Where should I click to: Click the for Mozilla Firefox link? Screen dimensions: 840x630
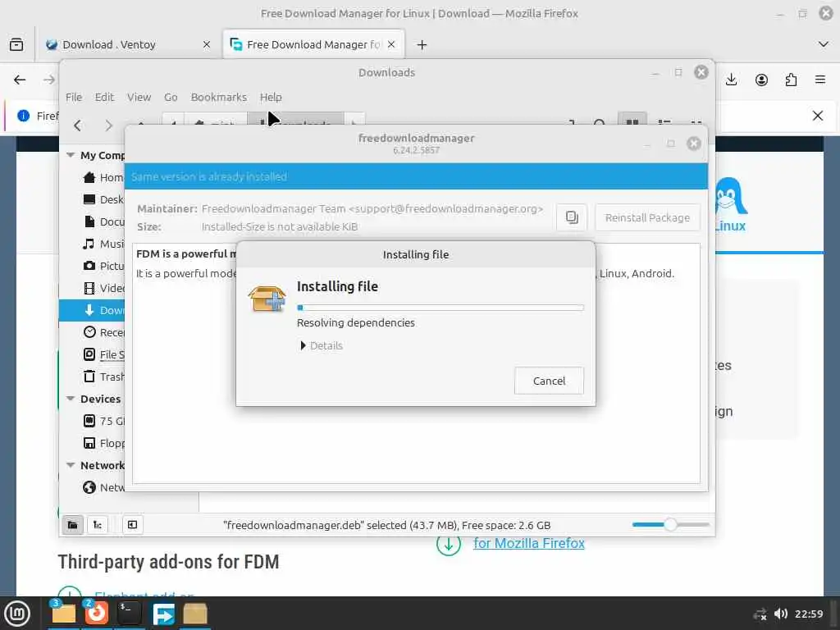529,543
